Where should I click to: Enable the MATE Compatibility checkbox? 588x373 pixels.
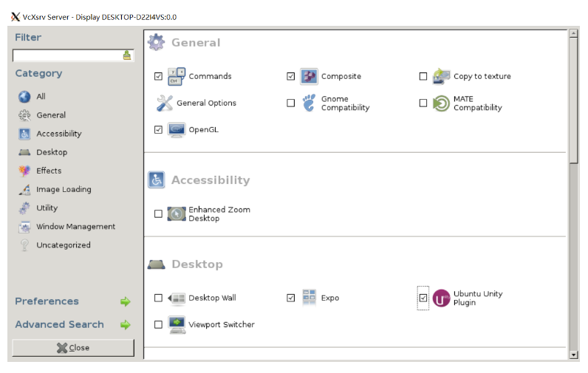(423, 103)
